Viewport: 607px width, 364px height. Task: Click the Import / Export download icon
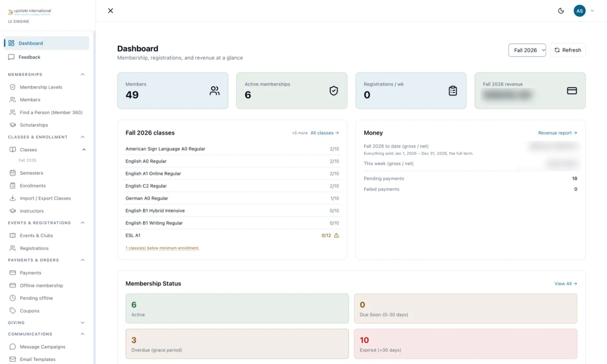13,198
